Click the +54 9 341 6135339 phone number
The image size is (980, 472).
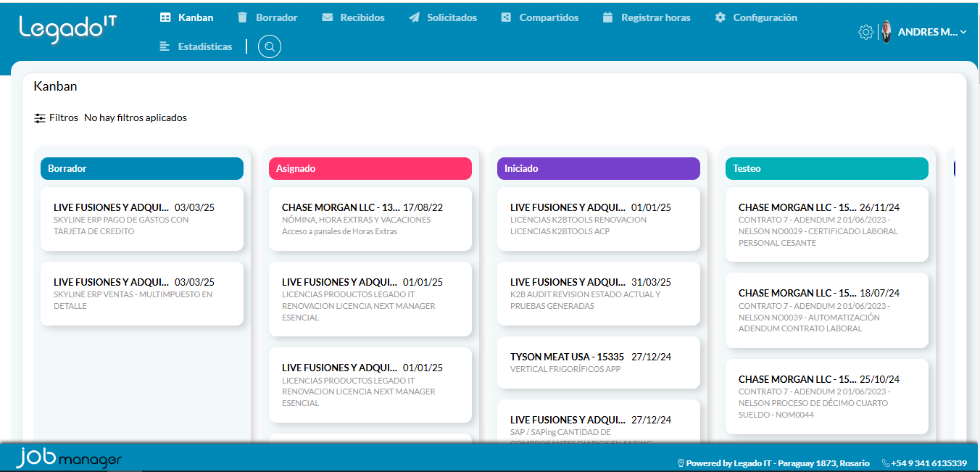tap(929, 463)
